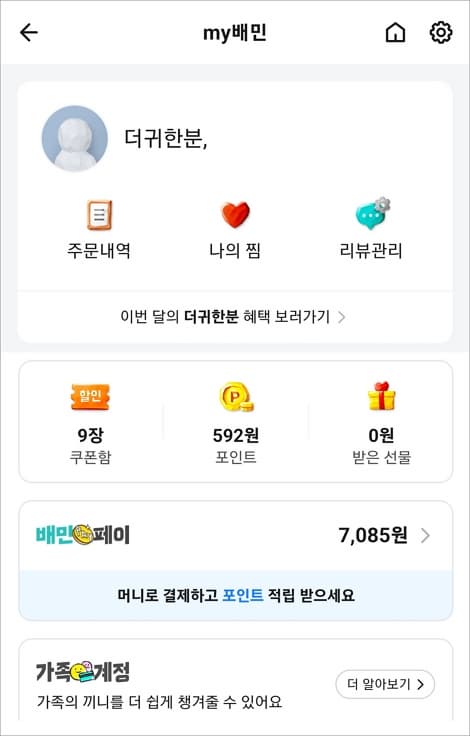Open the home icon in header
470x736 pixels.
click(x=395, y=33)
